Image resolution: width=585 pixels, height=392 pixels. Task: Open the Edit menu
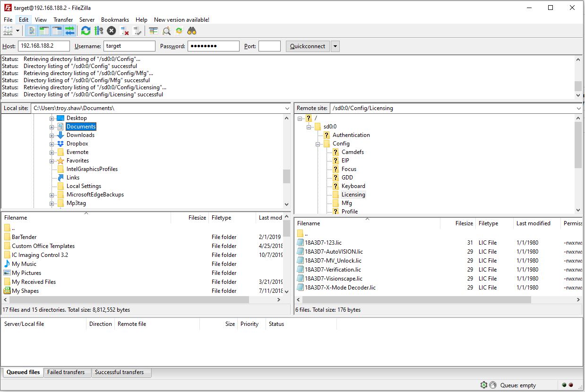coord(24,19)
